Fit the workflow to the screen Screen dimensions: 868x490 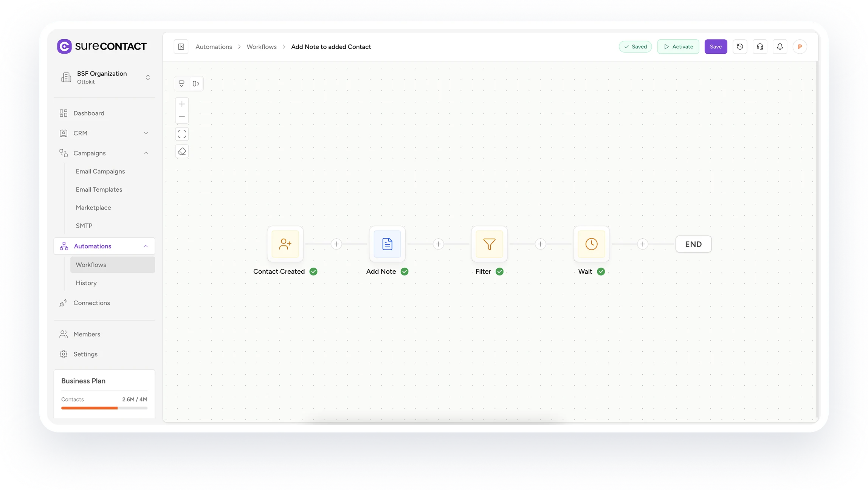pyautogui.click(x=182, y=133)
